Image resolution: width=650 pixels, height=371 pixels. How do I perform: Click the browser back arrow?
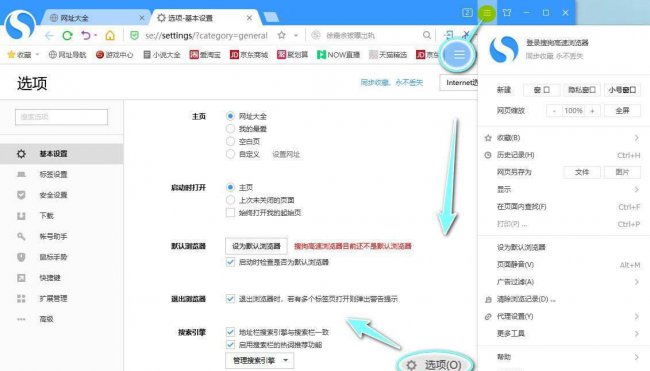49,36
